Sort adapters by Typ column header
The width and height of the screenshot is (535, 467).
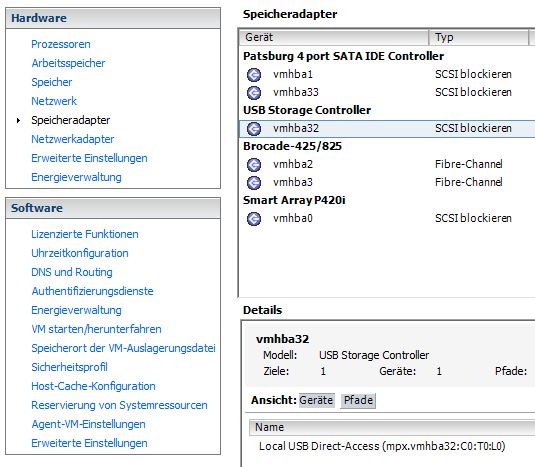[x=478, y=37]
